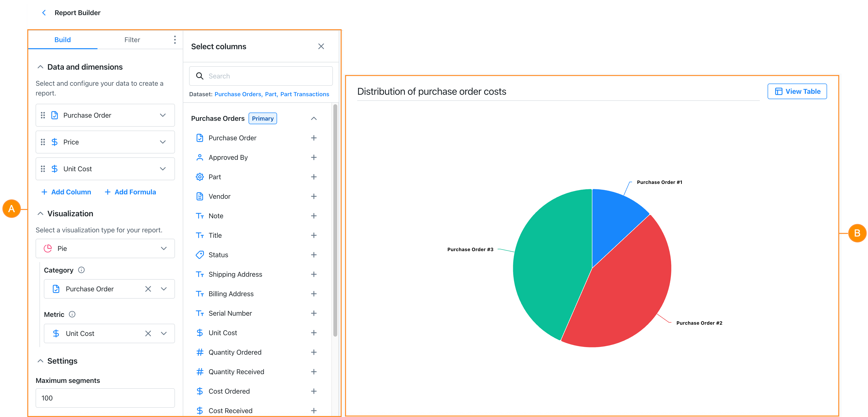
Task: Click the drag handle beside the Price field
Action: click(43, 142)
